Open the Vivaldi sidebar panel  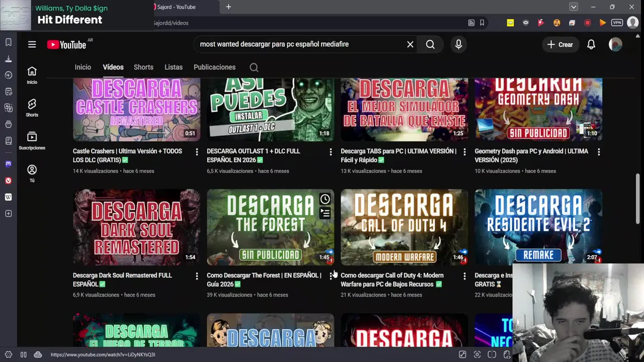point(9,180)
